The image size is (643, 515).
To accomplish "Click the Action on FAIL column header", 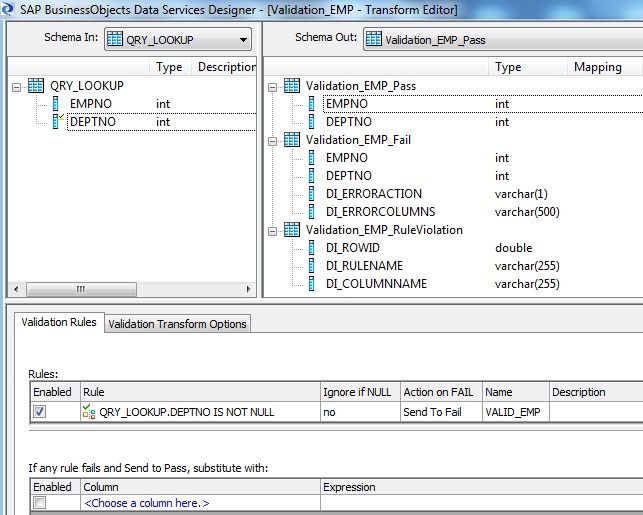I will [441, 392].
